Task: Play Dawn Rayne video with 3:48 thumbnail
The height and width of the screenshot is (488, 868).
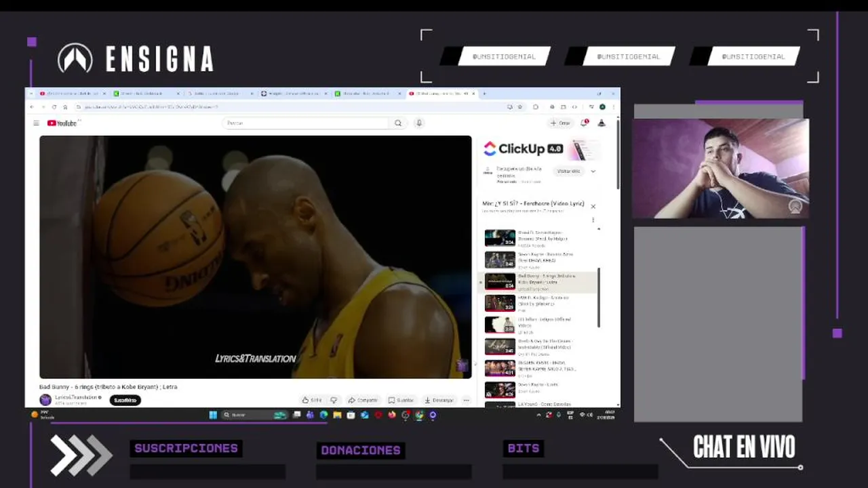Action: click(539, 260)
